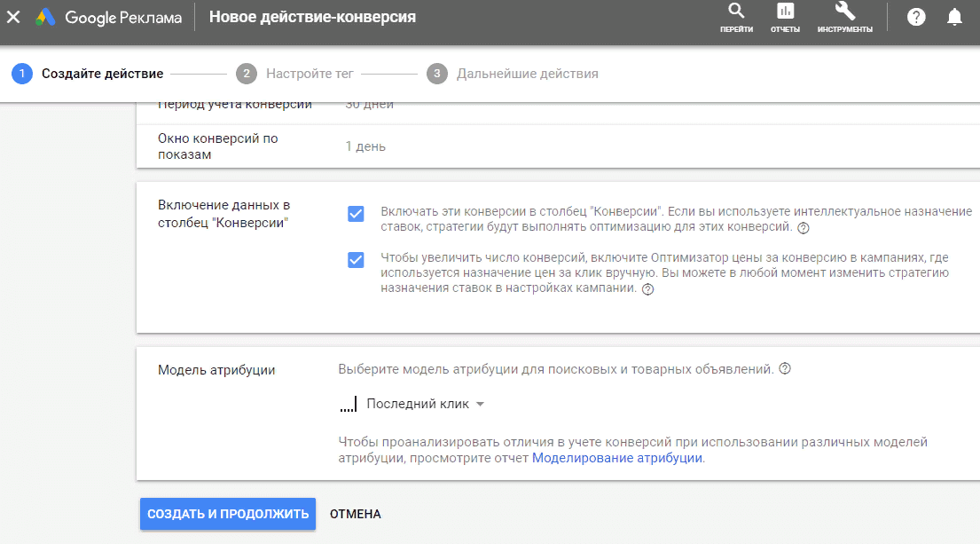Open the help question mark in top bar
Image resolution: width=980 pixels, height=544 pixels.
[x=915, y=16]
